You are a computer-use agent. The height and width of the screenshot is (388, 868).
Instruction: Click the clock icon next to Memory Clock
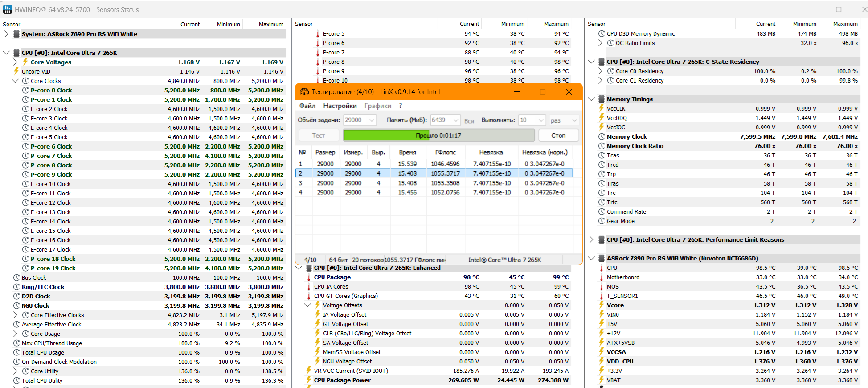tap(602, 136)
